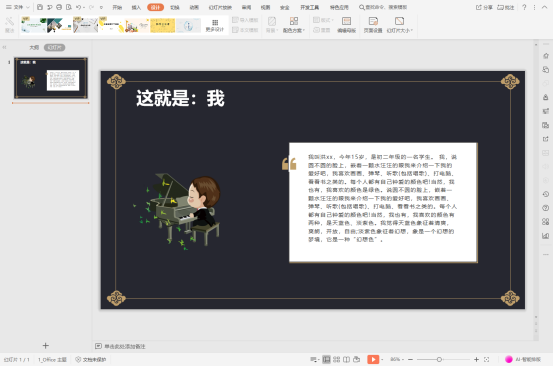Click the notes toggle icon in status bar
The image size is (553, 367).
click(313, 359)
